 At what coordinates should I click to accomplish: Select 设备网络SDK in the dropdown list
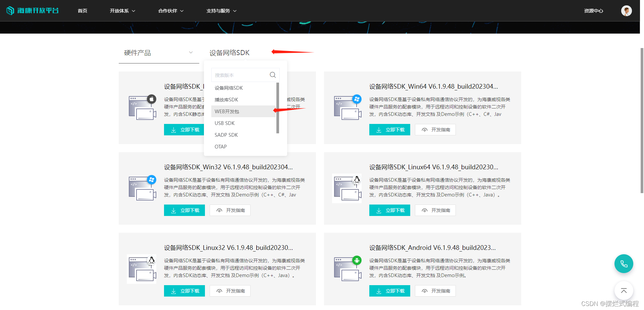click(244, 88)
